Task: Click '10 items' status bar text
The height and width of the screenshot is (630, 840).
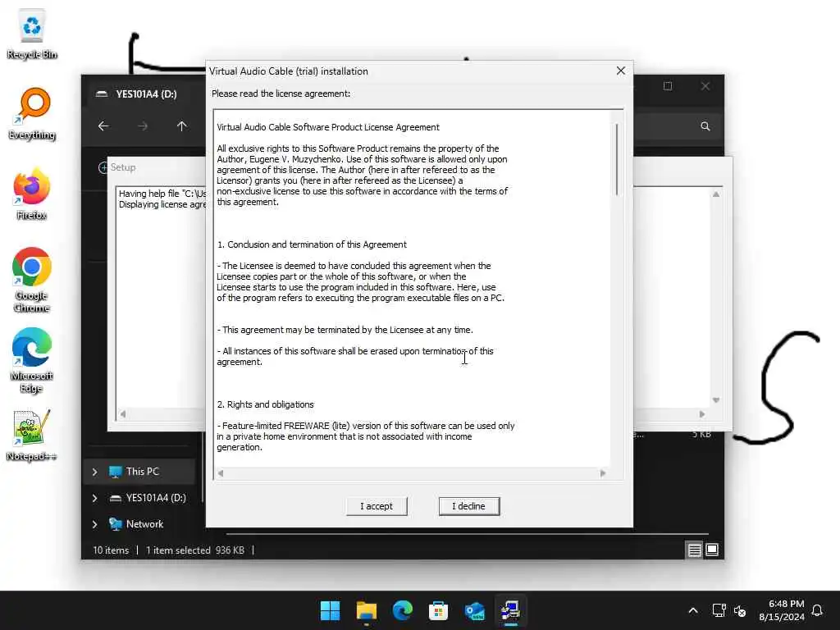Action: coord(111,550)
